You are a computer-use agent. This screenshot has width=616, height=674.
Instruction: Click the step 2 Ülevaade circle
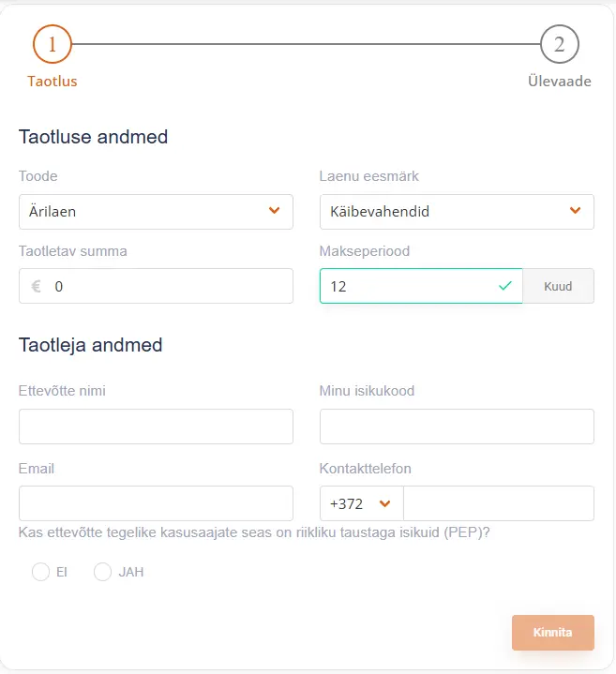[559, 44]
